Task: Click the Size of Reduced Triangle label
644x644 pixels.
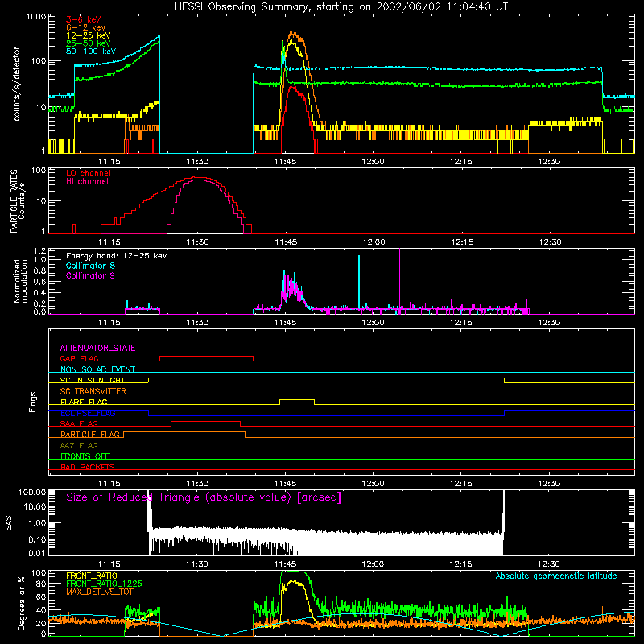Action: 204,497
